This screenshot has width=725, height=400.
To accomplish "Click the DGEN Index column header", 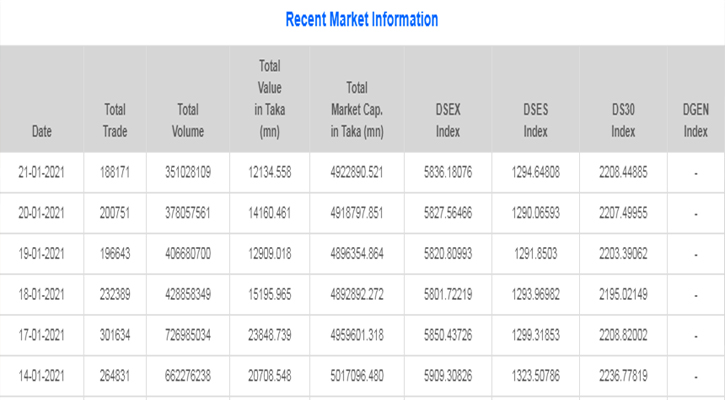I will coord(695,120).
